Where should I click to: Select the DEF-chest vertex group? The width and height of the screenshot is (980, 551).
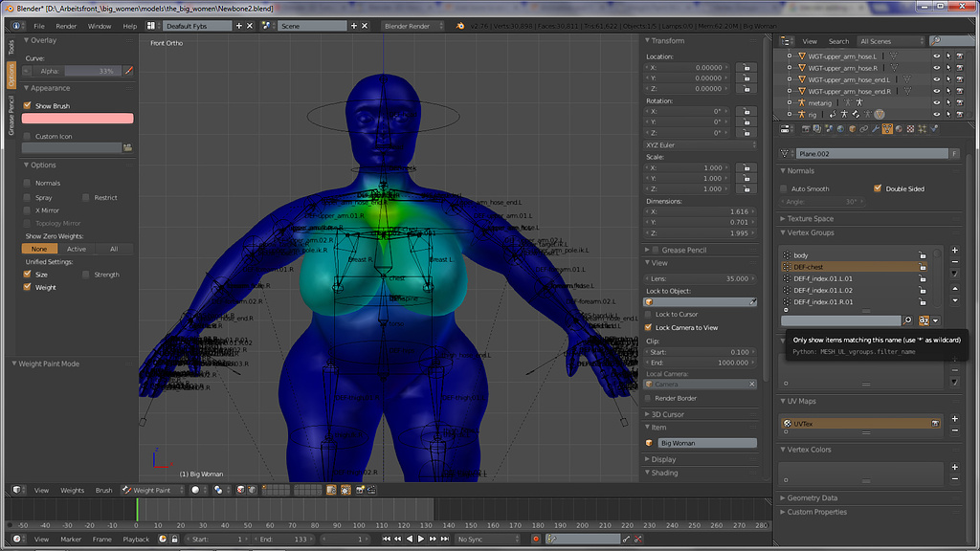(856, 267)
